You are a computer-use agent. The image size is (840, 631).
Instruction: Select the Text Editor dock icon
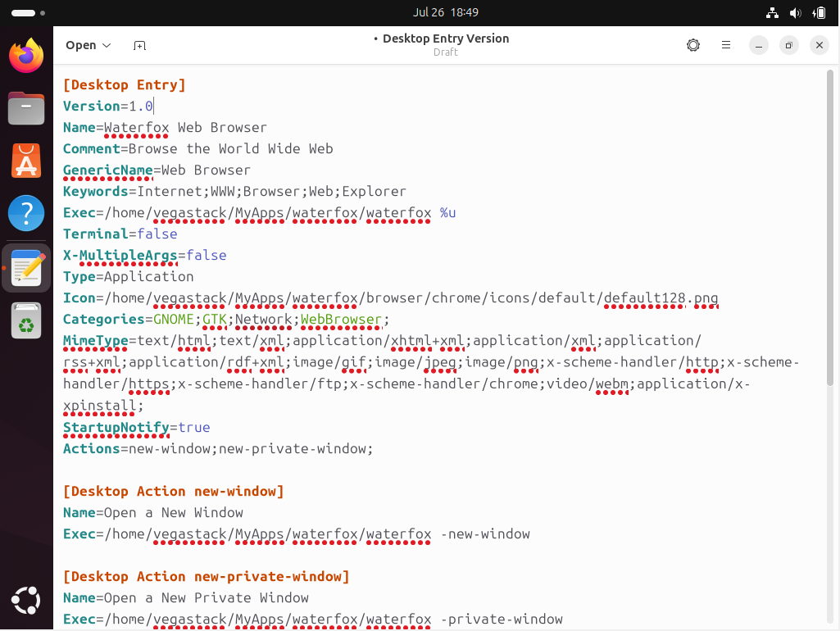pyautogui.click(x=26, y=268)
